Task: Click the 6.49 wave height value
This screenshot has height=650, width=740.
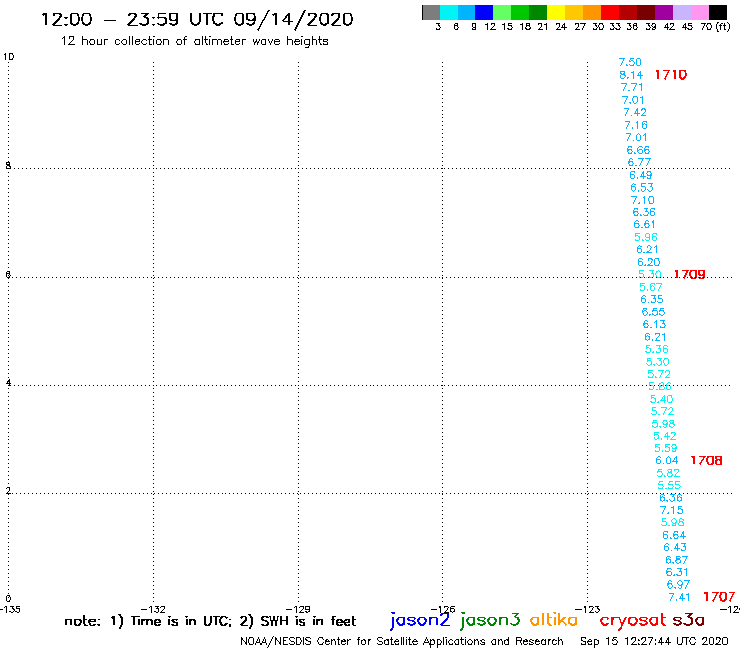Action: (x=640, y=175)
